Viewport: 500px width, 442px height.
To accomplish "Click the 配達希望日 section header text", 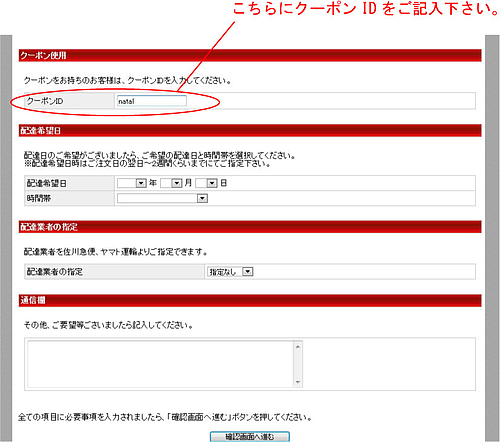I will (x=40, y=131).
